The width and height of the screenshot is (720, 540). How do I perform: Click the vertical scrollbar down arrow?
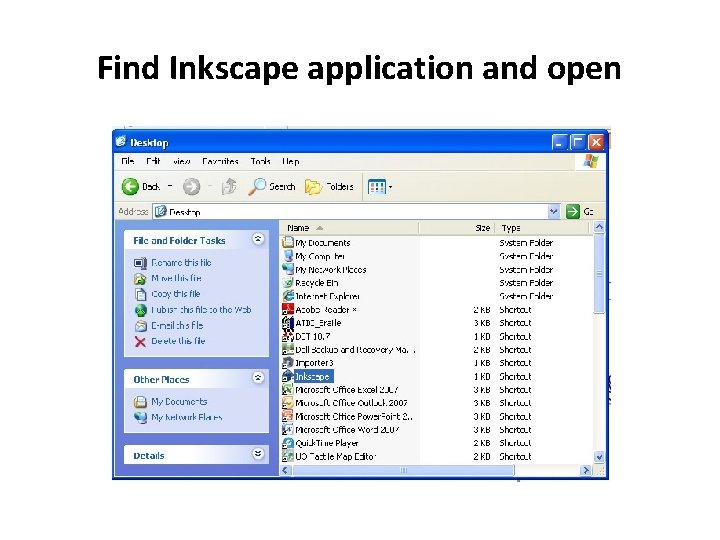[x=599, y=457]
